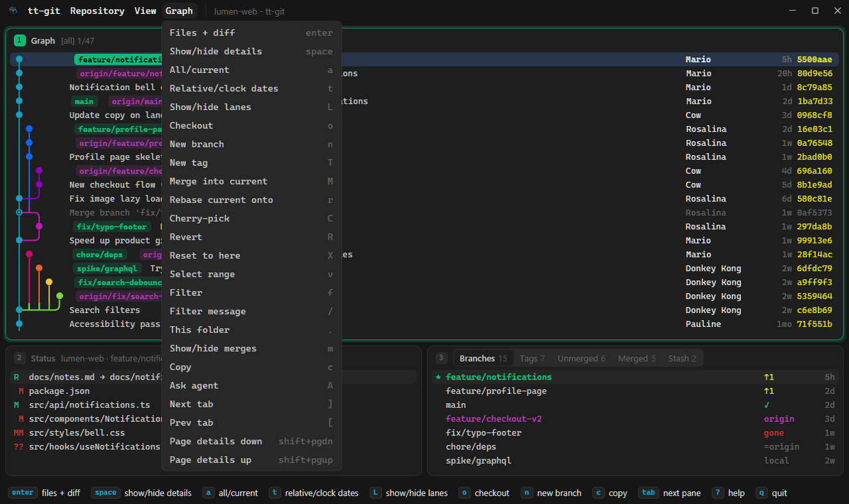Select the main branch in Branches list
Screen dimensions: 849x504
pos(635,405)
